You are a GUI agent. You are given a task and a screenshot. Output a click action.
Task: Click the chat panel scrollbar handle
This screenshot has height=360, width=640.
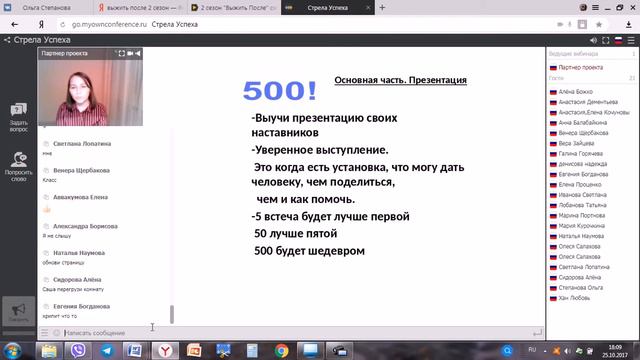click(172, 314)
